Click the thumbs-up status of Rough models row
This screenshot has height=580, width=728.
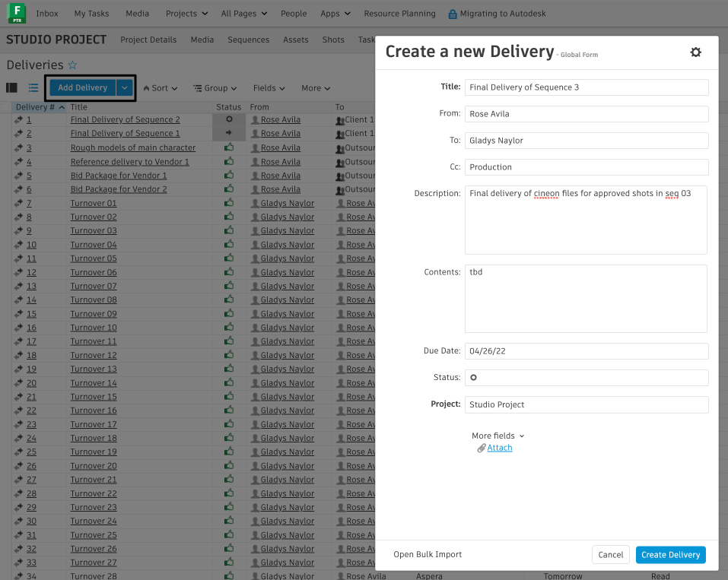tap(229, 147)
